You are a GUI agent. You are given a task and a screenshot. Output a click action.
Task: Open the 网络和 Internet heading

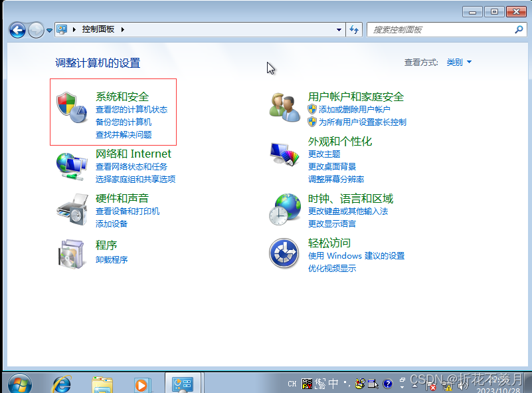pos(133,154)
